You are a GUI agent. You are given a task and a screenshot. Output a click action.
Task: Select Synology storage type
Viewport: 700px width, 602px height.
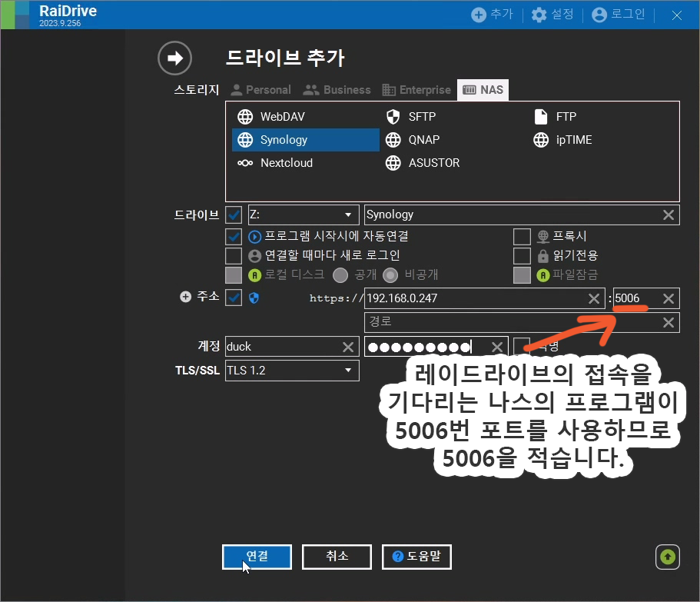306,140
